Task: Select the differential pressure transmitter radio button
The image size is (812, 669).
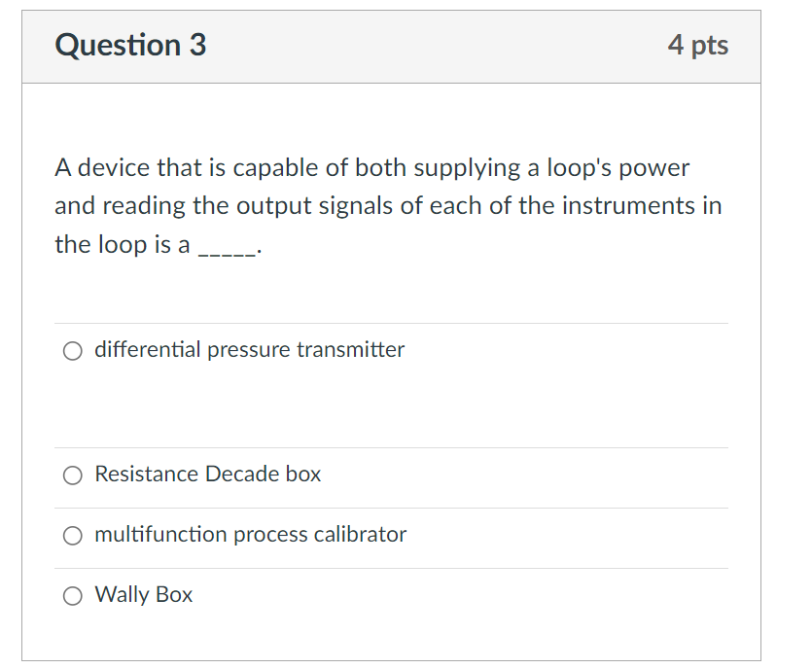Action: coord(72,350)
